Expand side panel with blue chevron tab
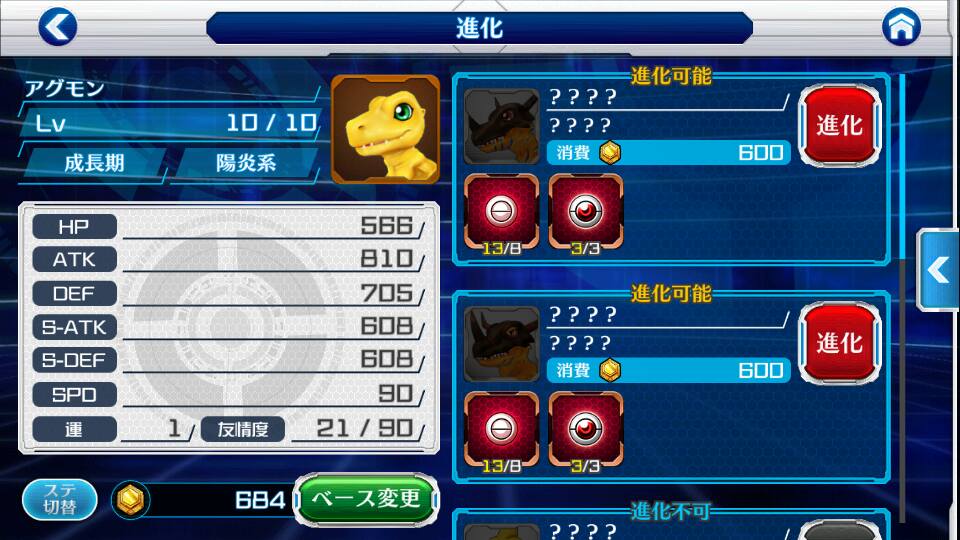 [x=937, y=270]
